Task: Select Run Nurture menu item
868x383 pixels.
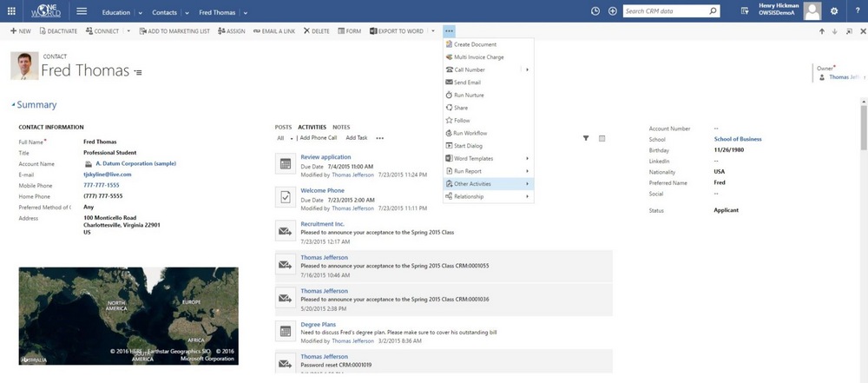Action: pos(488,95)
